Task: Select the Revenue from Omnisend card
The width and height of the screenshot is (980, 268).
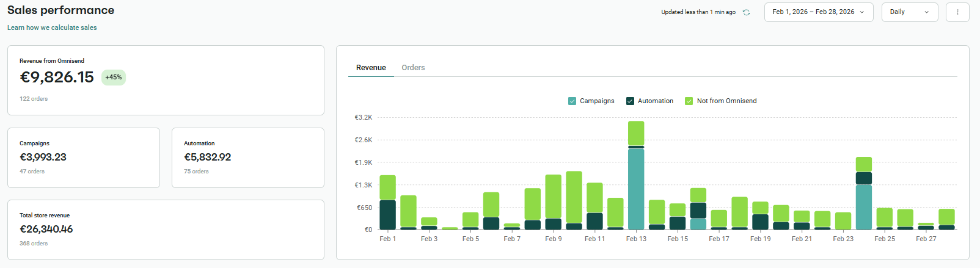Action: [166, 80]
